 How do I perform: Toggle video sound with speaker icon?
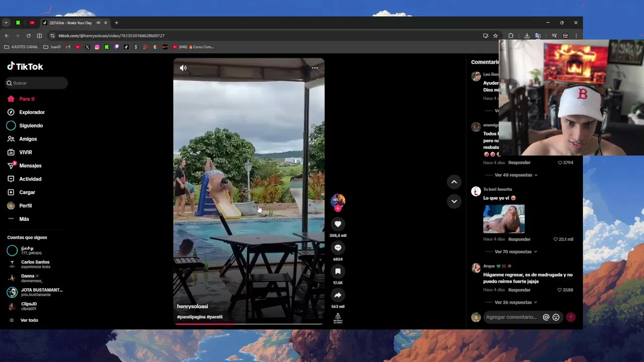pos(183,68)
